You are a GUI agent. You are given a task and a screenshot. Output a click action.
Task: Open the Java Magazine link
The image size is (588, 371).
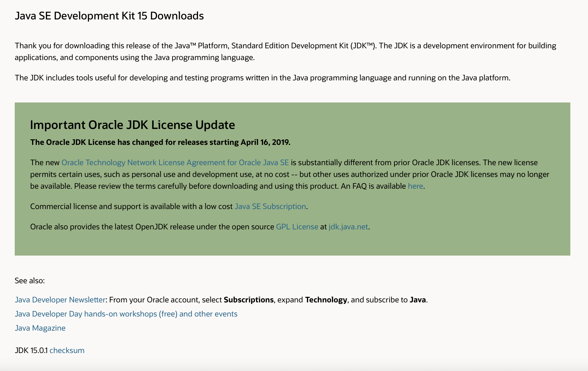click(40, 328)
